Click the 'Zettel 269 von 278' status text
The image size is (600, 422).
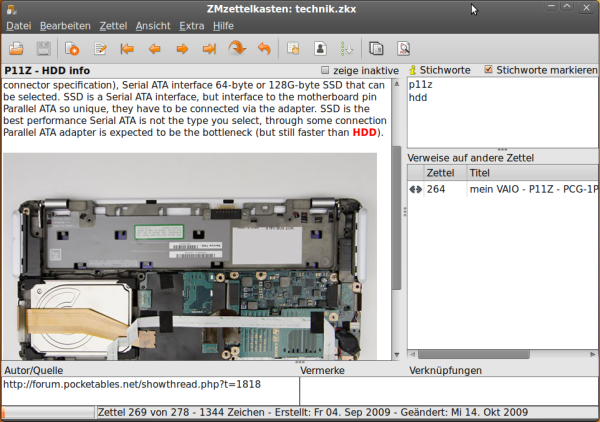click(143, 412)
